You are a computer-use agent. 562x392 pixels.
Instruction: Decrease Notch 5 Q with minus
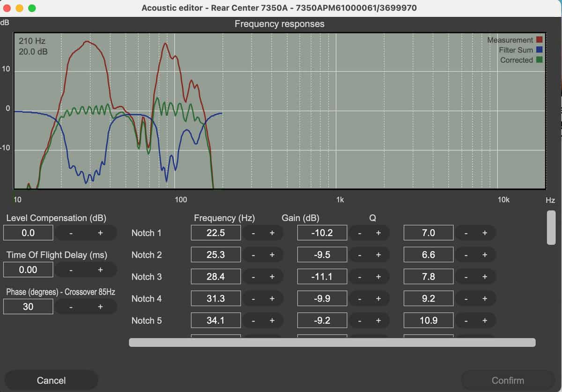466,321
